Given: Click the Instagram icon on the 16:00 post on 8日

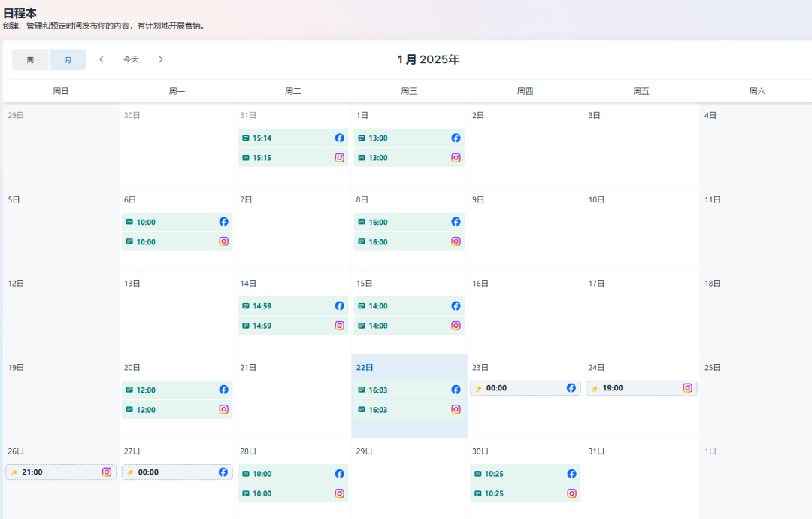Looking at the screenshot, I should pyautogui.click(x=456, y=241).
